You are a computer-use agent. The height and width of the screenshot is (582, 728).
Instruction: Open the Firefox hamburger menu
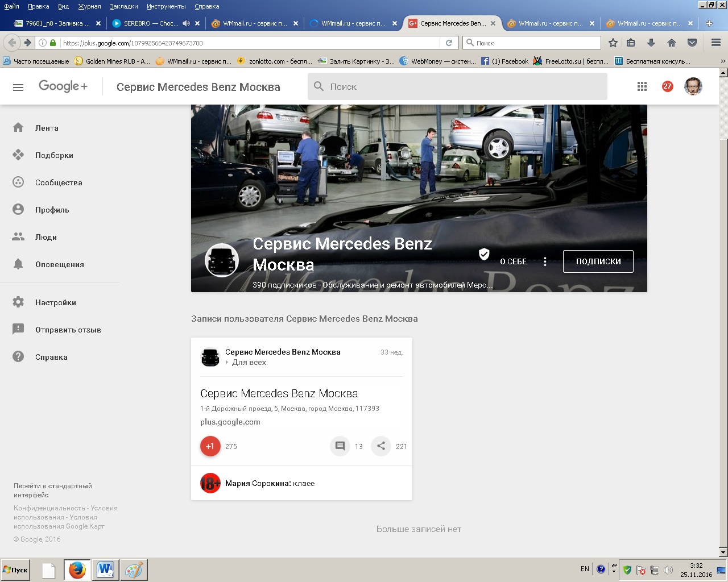coord(716,43)
